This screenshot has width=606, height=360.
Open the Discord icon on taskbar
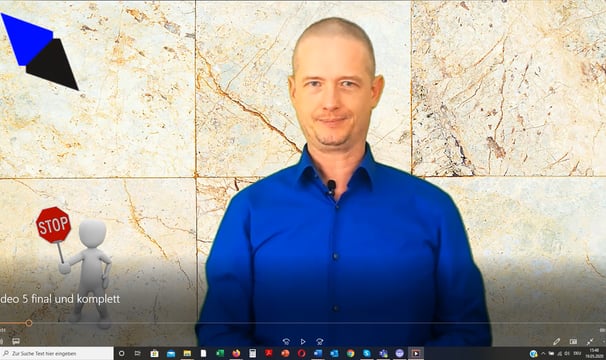pyautogui.click(x=399, y=353)
